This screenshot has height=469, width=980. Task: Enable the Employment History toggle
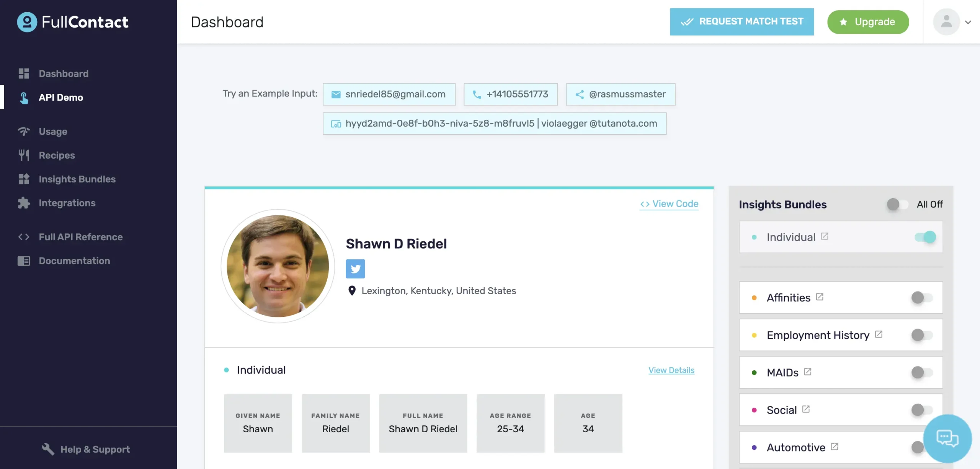[922, 335]
